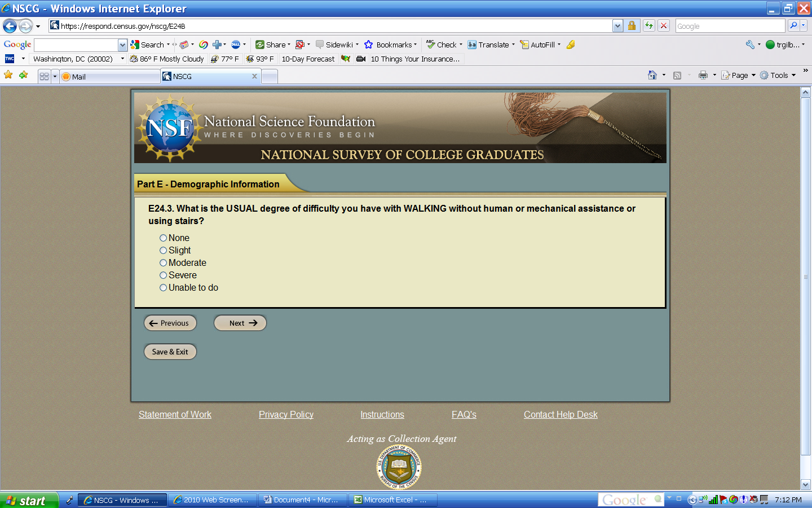Click the Stop loading icon
Image resolution: width=812 pixels, height=508 pixels.
click(x=664, y=25)
